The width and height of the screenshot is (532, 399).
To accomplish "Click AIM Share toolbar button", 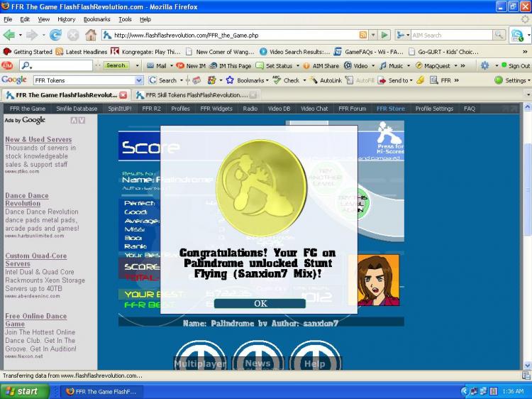I will click(x=321, y=65).
